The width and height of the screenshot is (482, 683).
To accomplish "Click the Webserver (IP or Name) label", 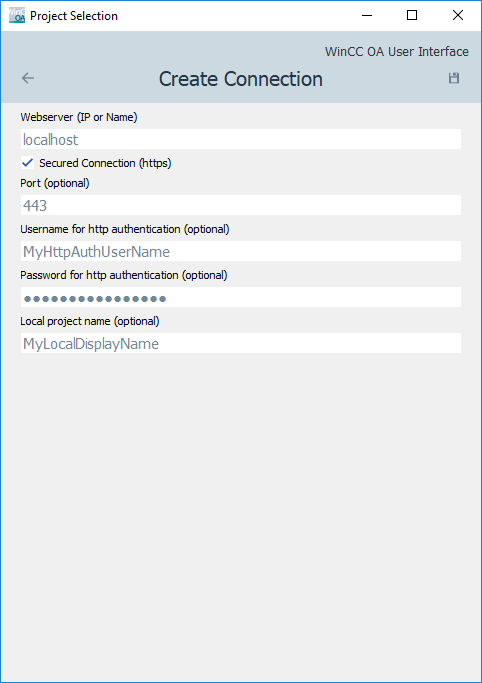I will tap(79, 117).
